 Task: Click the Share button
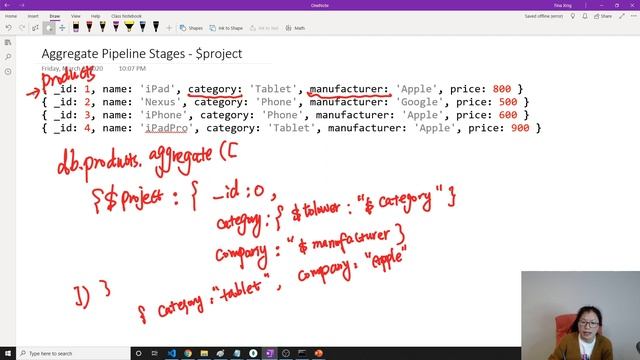(603, 16)
